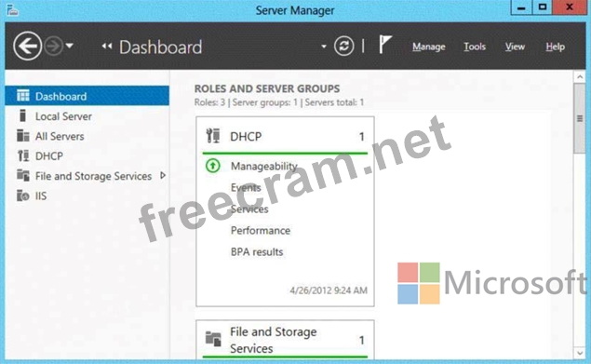This screenshot has height=364, width=591.
Task: Open the navigation history dropdown arrow
Action: [70, 46]
